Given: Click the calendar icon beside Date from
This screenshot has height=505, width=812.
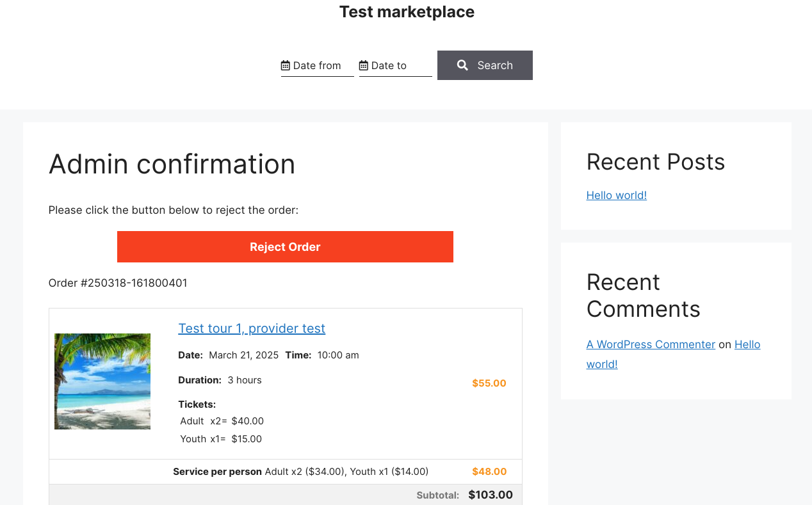Looking at the screenshot, I should 286,65.
